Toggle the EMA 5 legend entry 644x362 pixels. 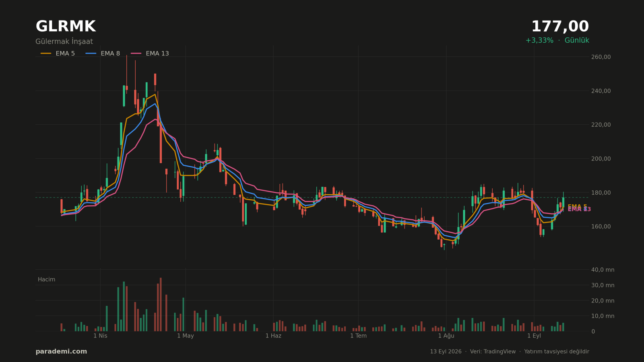pos(58,53)
